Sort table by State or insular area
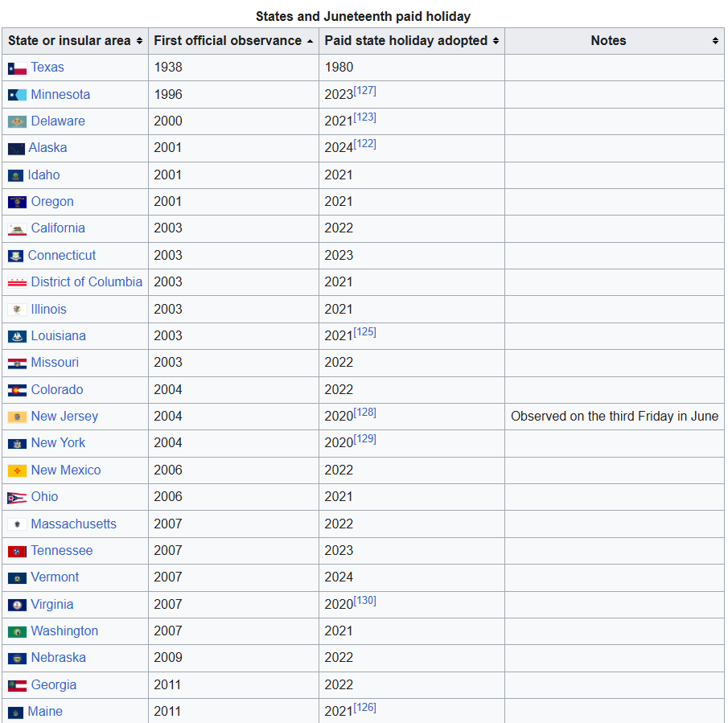The image size is (728, 723). [139, 41]
